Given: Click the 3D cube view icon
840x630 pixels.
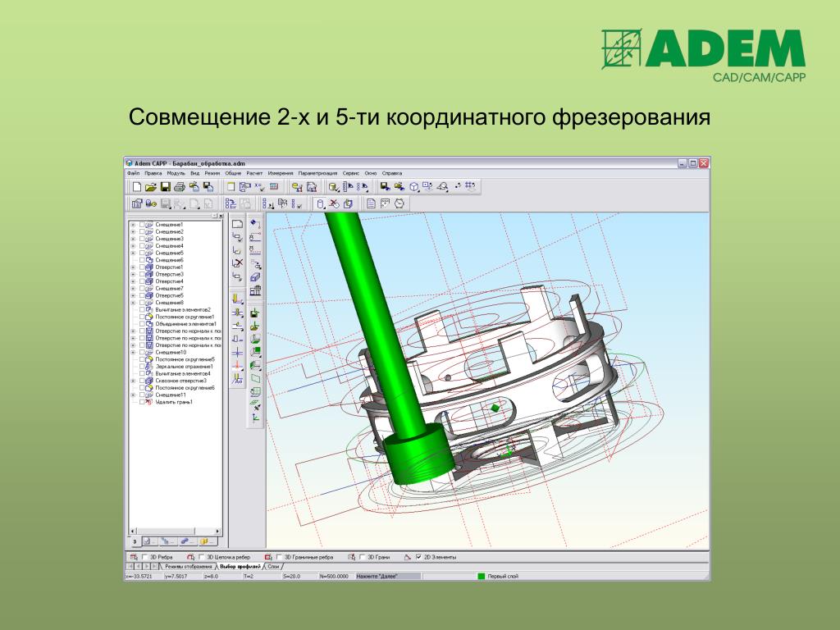Looking at the screenshot, I should (x=413, y=187).
